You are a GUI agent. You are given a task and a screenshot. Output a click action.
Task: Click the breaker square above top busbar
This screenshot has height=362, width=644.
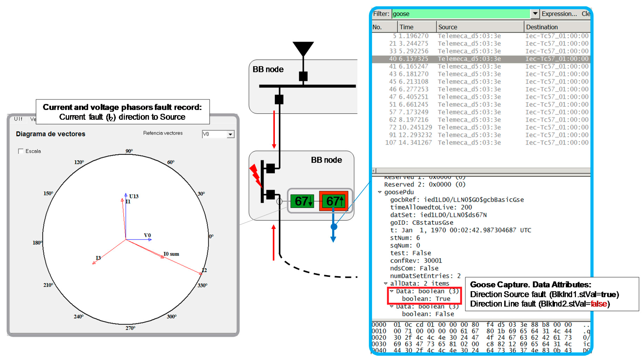[303, 76]
